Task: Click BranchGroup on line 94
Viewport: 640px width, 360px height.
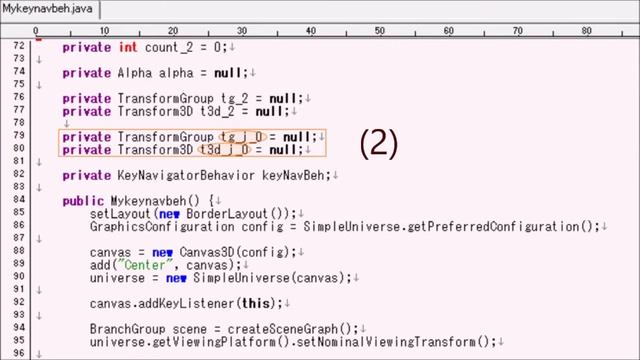Action: point(128,329)
